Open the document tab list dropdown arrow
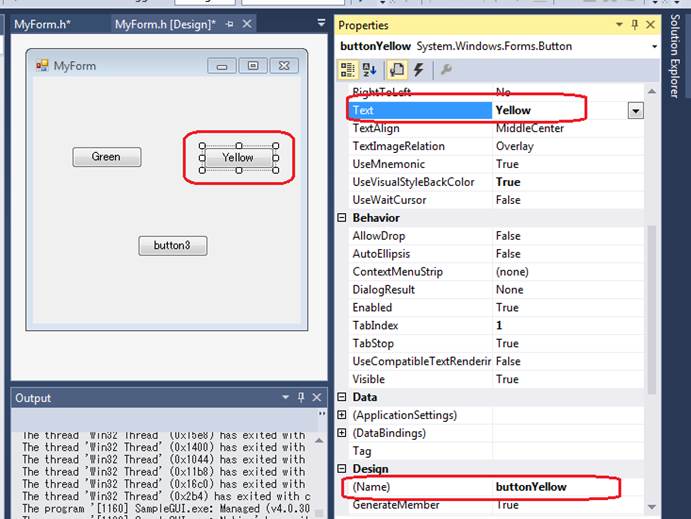691x519 pixels. coord(321,22)
